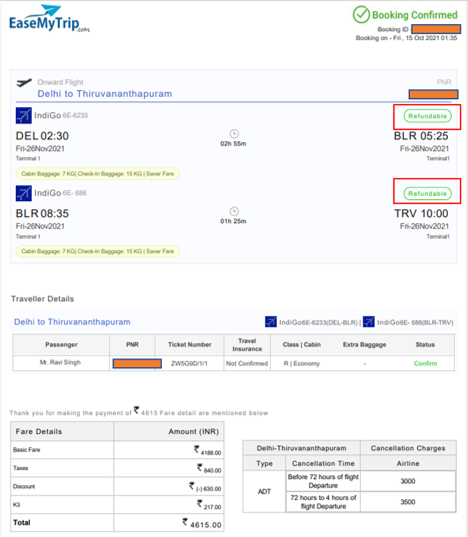
Task: Click the Ticket Number column header
Action: click(189, 345)
